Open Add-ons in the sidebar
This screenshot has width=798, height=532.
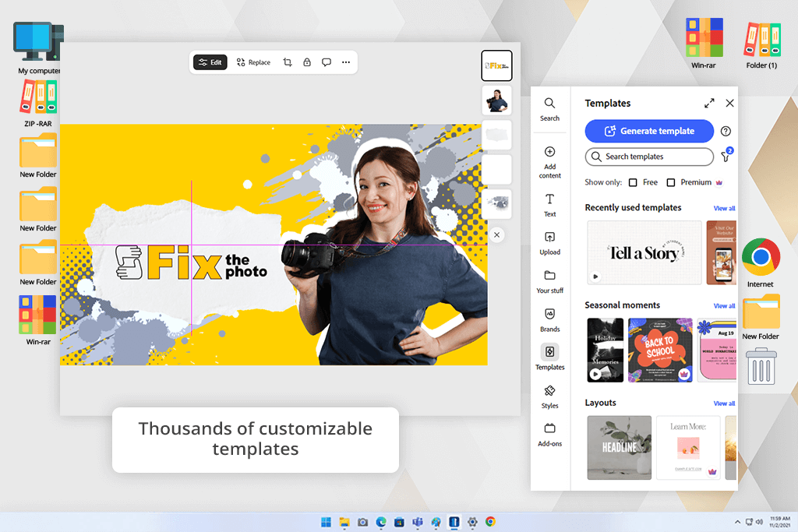[x=549, y=435]
